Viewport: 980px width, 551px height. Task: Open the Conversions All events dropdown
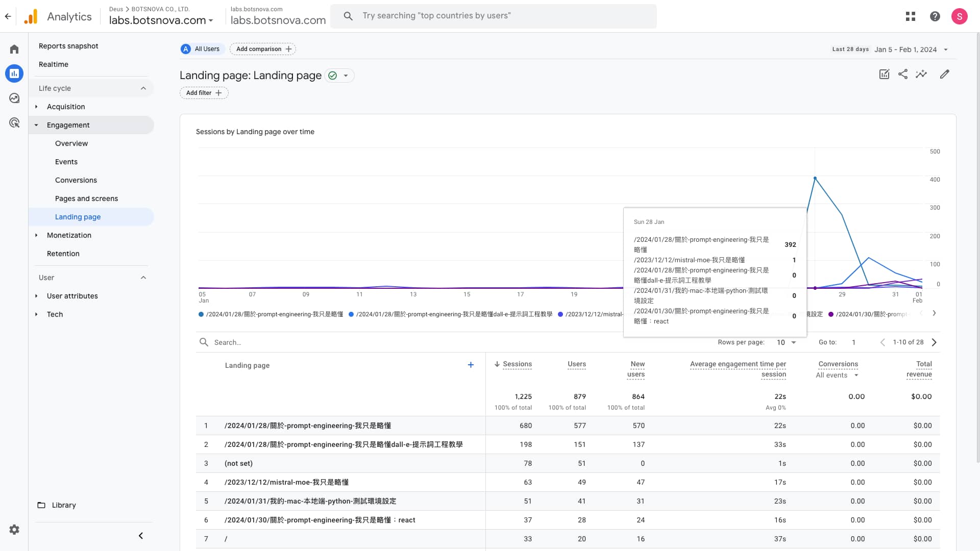pos(837,375)
